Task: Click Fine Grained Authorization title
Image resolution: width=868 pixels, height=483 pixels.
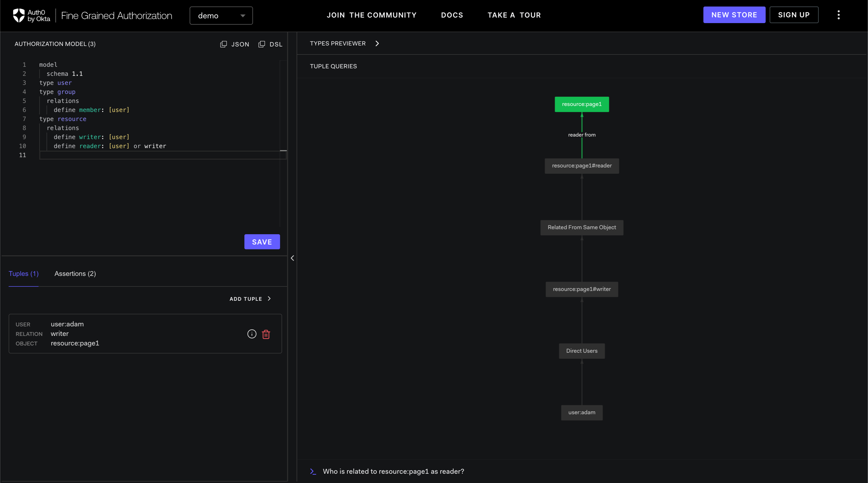Action: (116, 16)
